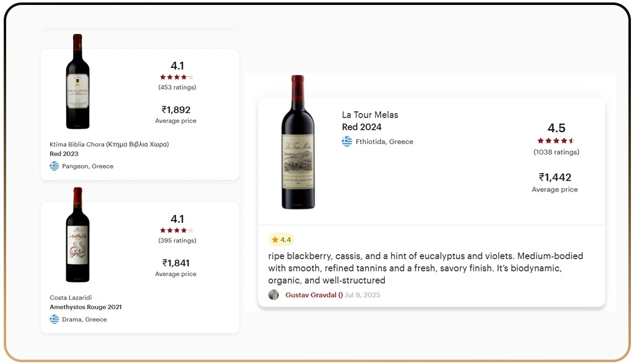Click the Greek flag icon beside Pangeon, Greece
The image size is (634, 364).
tap(54, 166)
